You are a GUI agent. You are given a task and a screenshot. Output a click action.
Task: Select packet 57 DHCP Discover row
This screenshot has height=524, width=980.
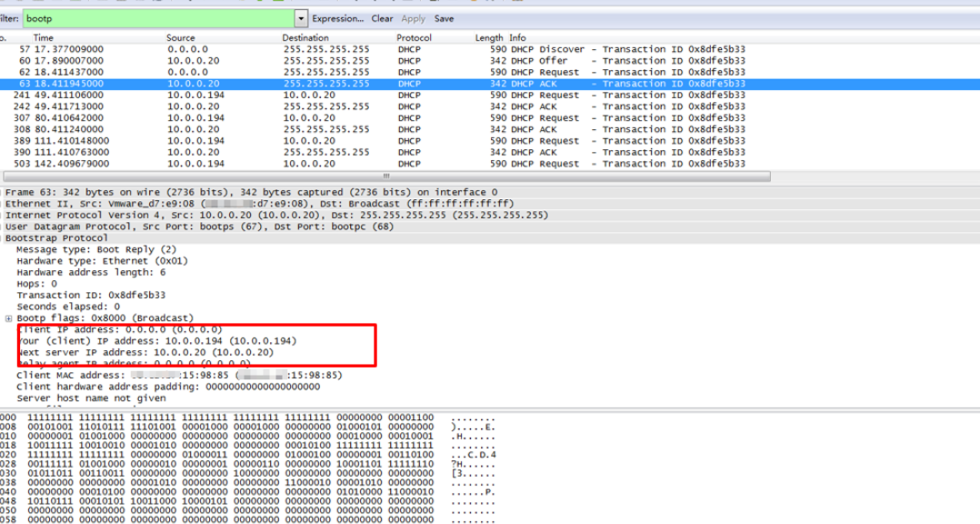tap(490, 49)
